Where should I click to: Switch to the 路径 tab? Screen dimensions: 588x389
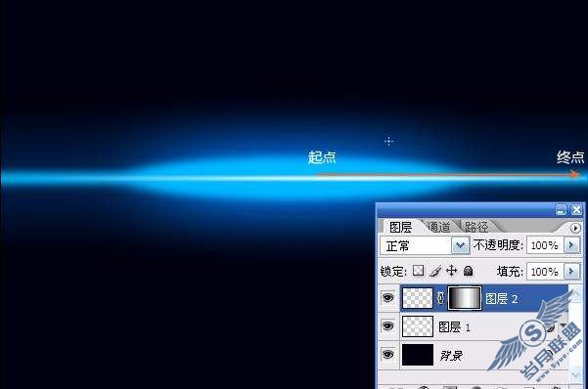pos(476,227)
